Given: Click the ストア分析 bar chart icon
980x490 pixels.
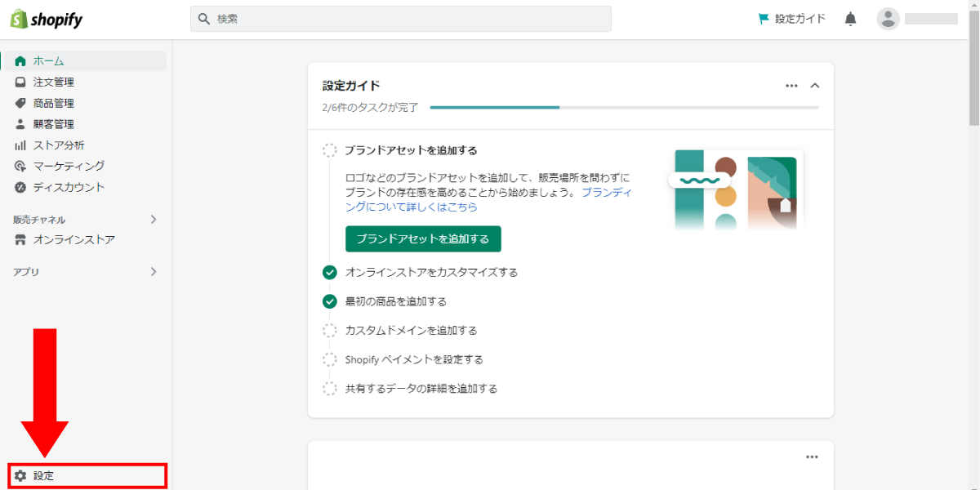Looking at the screenshot, I should point(20,145).
